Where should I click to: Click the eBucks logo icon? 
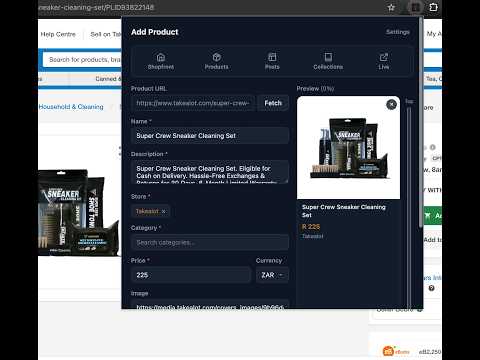pyautogui.click(x=396, y=351)
